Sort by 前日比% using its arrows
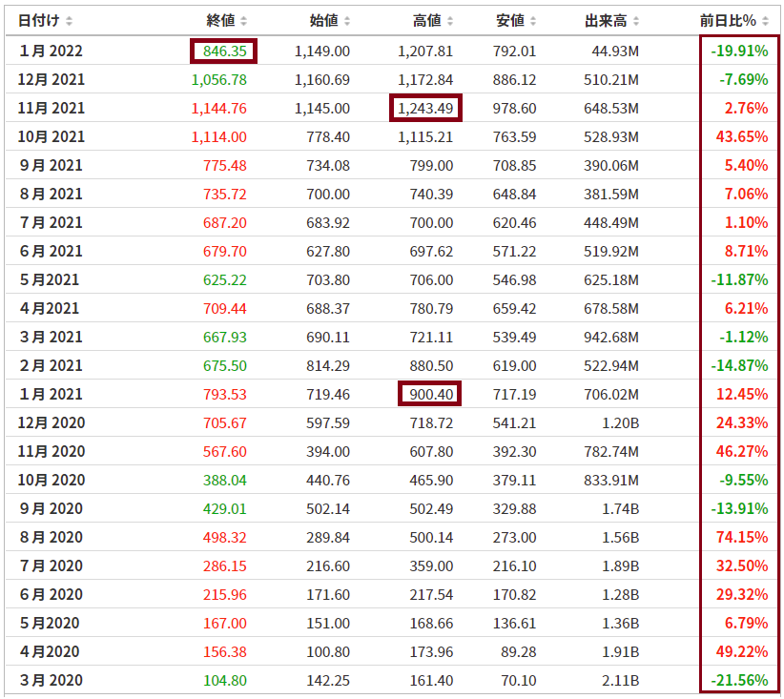The image size is (784, 699). pyautogui.click(x=766, y=21)
